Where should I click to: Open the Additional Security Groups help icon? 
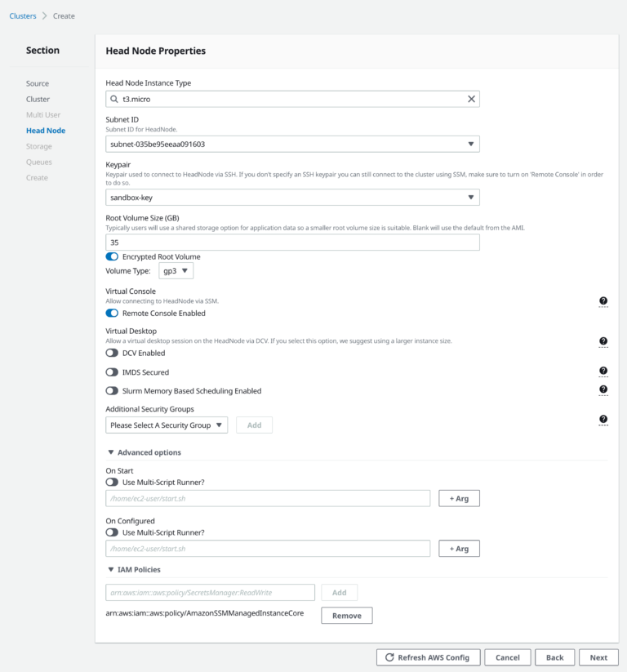(x=603, y=419)
